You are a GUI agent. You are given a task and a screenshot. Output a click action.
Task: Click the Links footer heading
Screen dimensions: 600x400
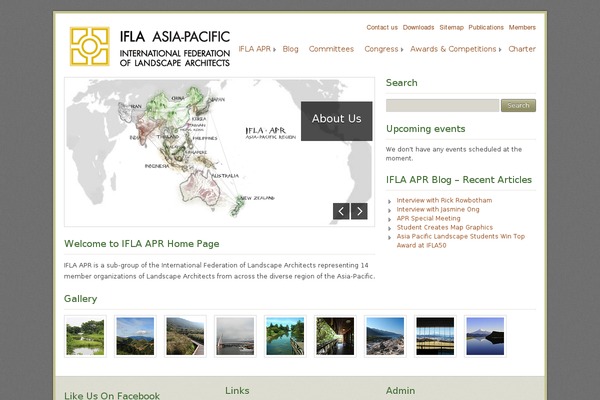click(x=237, y=390)
